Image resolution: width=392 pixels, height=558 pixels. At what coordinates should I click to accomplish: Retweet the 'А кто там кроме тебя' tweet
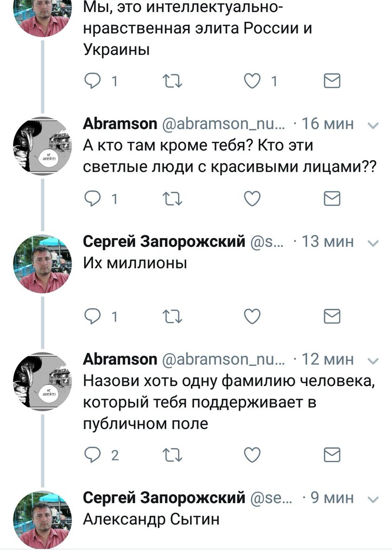tap(173, 199)
